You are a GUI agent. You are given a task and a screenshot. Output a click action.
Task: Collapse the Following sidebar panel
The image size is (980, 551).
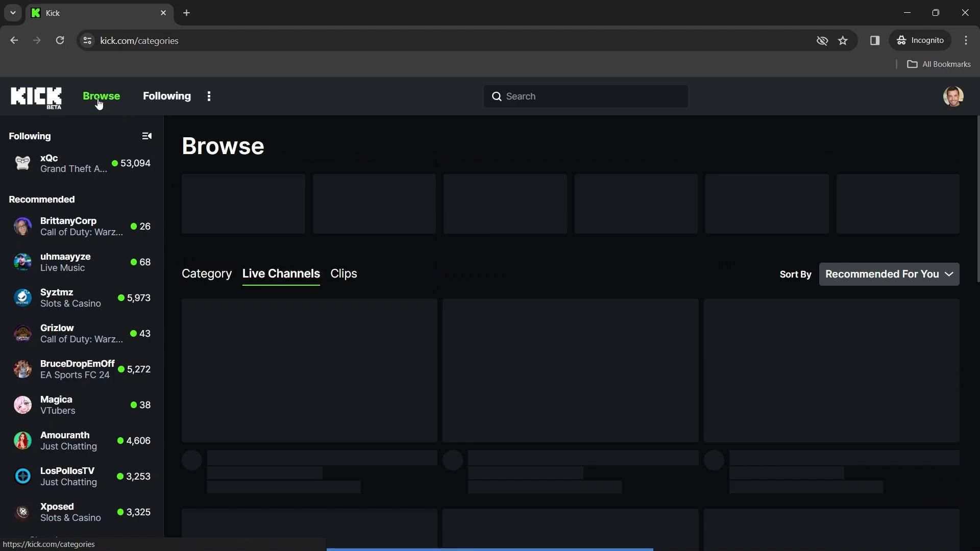[146, 136]
